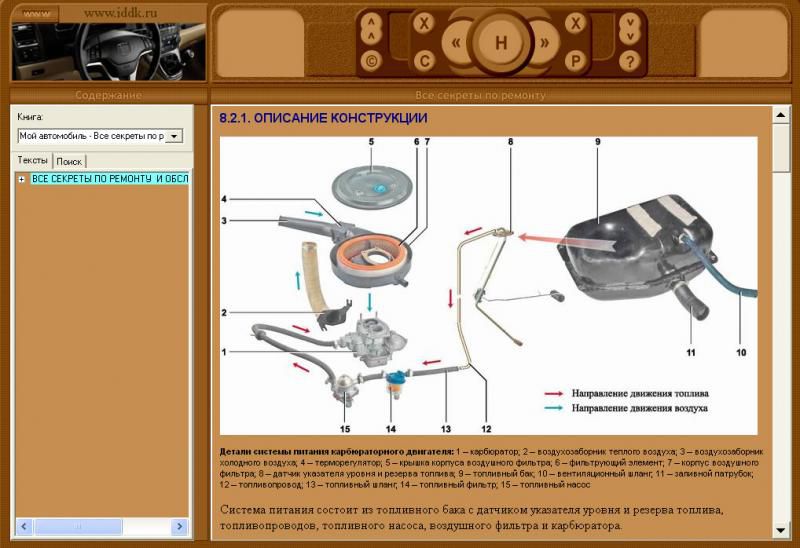The image size is (800, 548).
Task: Go forward with the » button
Action: [x=544, y=43]
